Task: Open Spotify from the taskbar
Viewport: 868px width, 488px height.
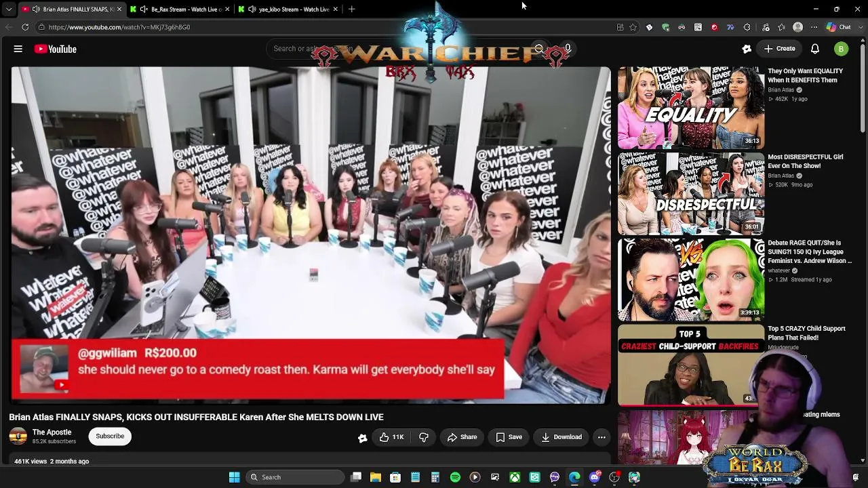Action: pyautogui.click(x=455, y=477)
